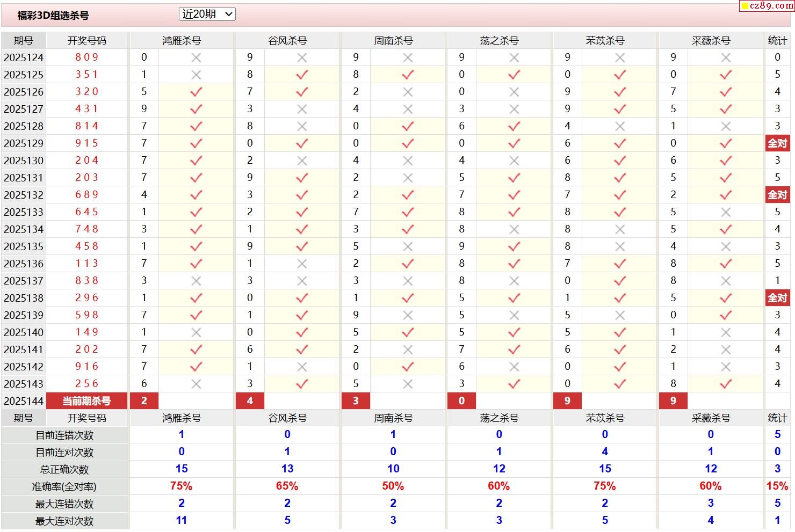The height and width of the screenshot is (532, 795).
Task: Click current kill number 4 under 谷风
Action: click(x=250, y=401)
